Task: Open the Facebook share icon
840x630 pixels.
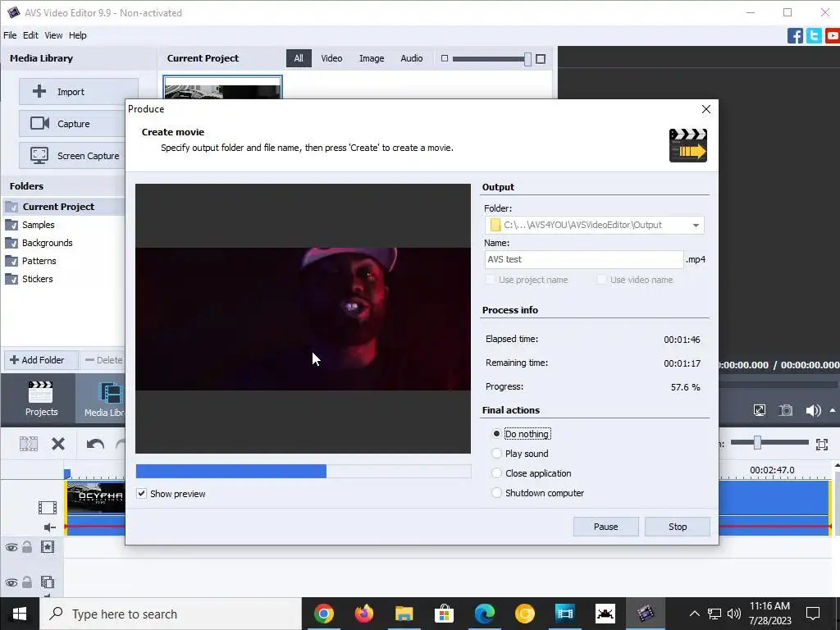Action: tap(795, 36)
